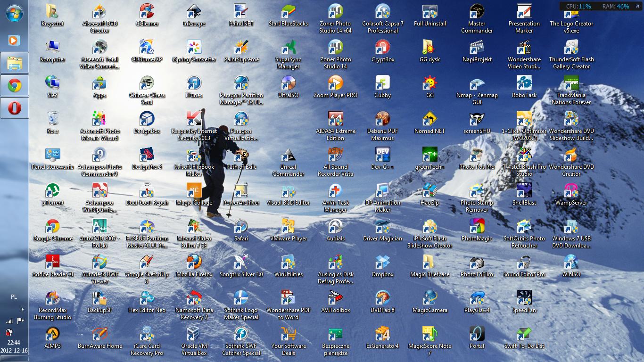Launch CCleaner from the desktop

click(x=147, y=12)
